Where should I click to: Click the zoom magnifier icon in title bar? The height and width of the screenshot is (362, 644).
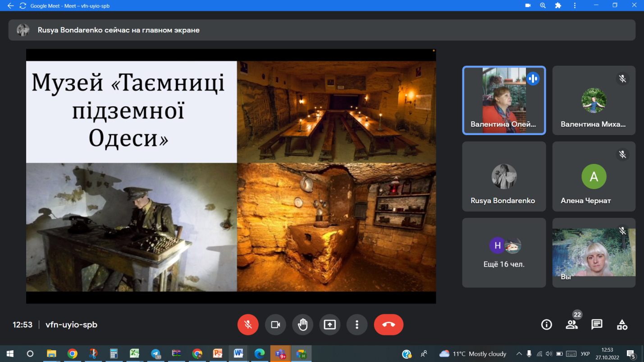(x=543, y=6)
